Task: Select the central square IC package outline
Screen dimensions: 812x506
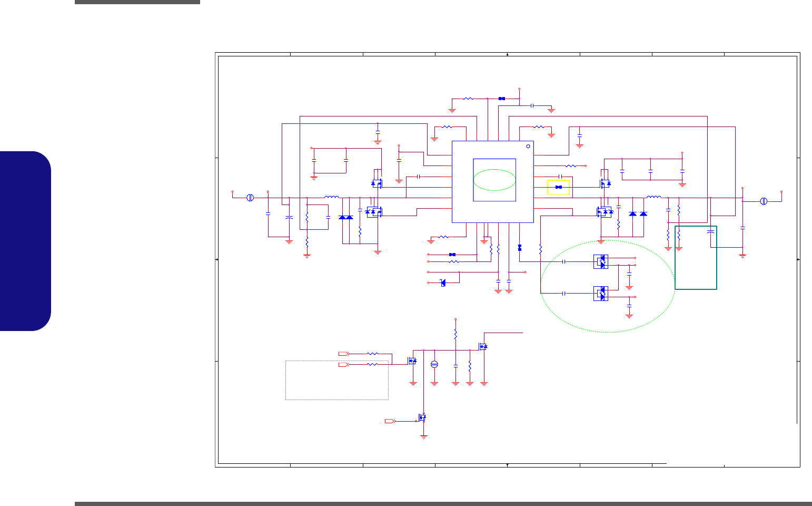Action: [493, 182]
